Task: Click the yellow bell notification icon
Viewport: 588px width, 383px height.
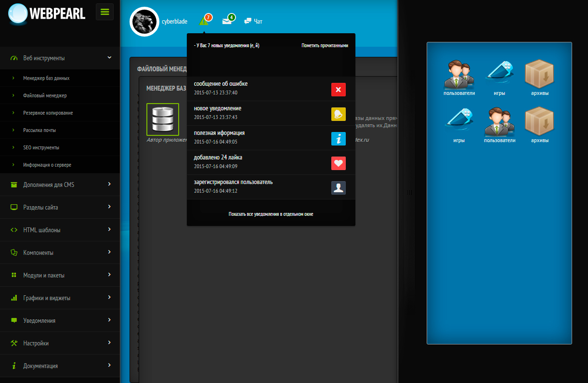Action: 339,114
